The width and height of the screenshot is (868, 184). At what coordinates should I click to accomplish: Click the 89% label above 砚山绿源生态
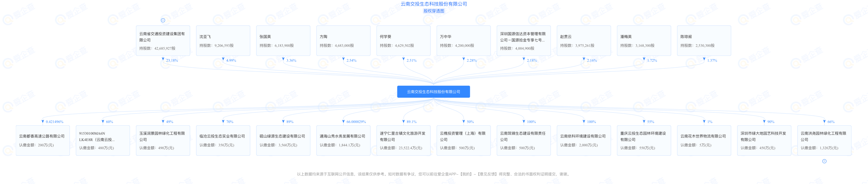pyautogui.click(x=290, y=122)
